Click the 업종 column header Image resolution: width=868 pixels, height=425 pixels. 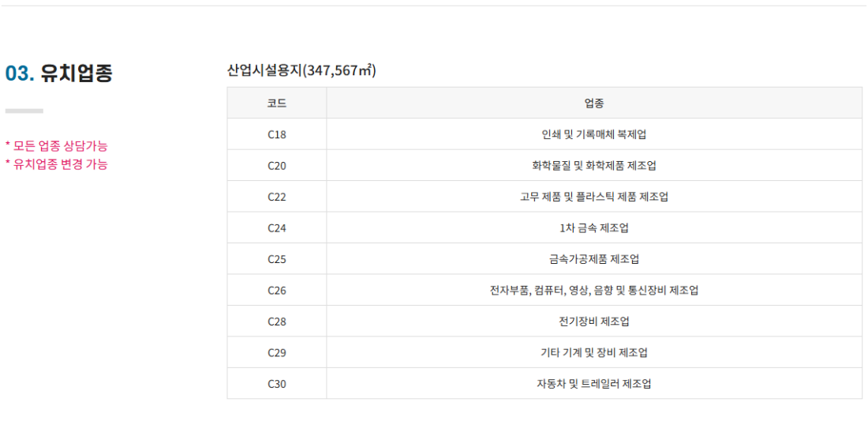click(594, 103)
